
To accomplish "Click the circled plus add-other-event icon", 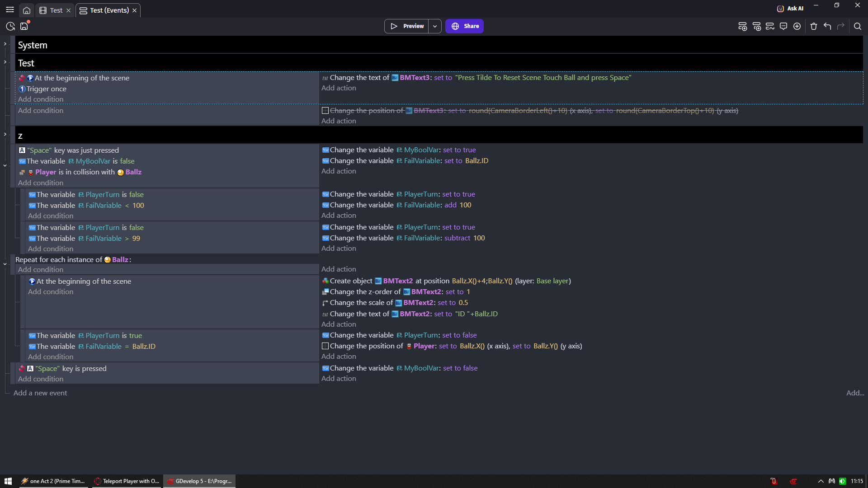I will click(797, 26).
